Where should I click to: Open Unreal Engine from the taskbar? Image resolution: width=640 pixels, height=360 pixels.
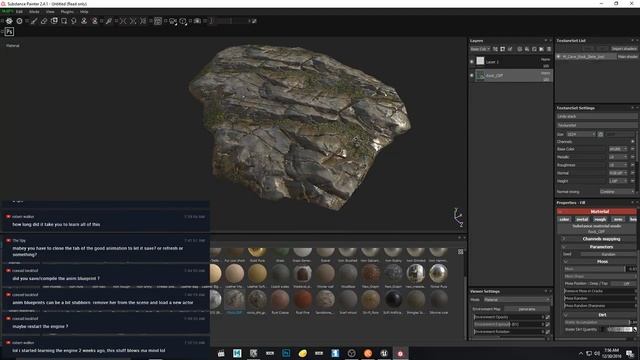(384, 353)
